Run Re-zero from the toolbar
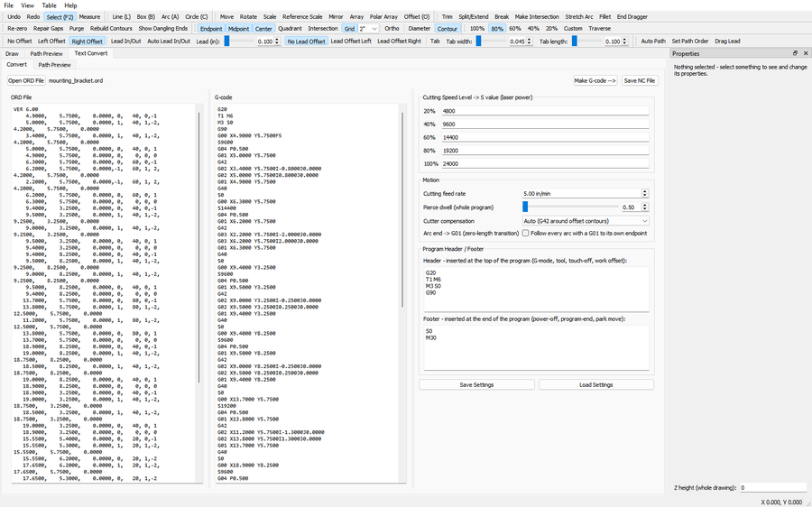812x507 pixels. point(17,29)
